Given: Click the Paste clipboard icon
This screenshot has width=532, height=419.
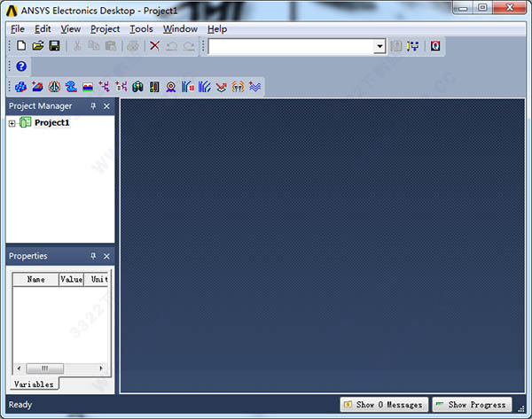Looking at the screenshot, I should click(111, 46).
